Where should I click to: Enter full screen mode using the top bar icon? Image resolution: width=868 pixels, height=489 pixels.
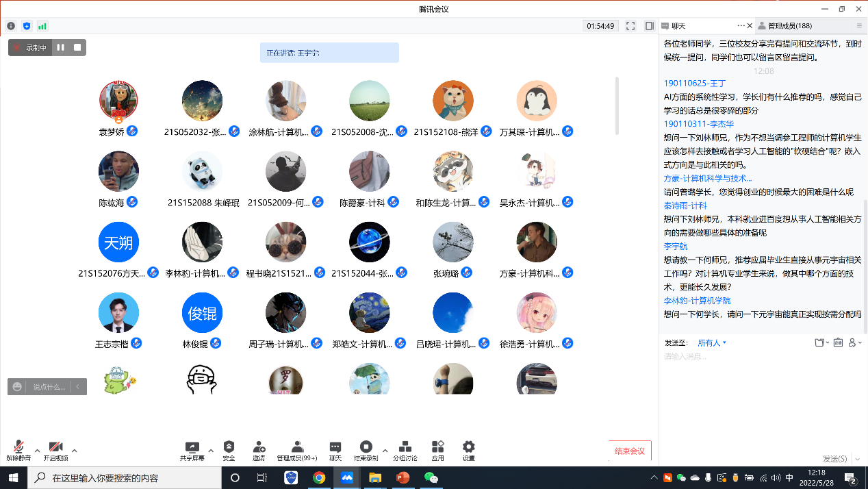click(x=630, y=26)
